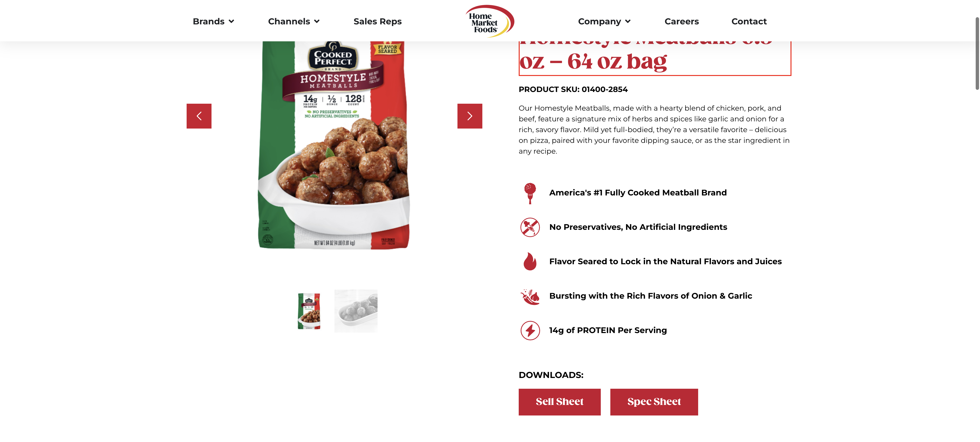
Task: Click the lightning bolt protein icon
Action: [529, 330]
